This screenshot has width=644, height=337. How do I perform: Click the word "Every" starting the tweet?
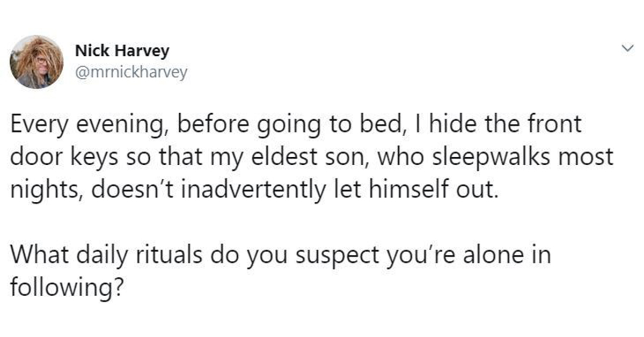pyautogui.click(x=38, y=125)
